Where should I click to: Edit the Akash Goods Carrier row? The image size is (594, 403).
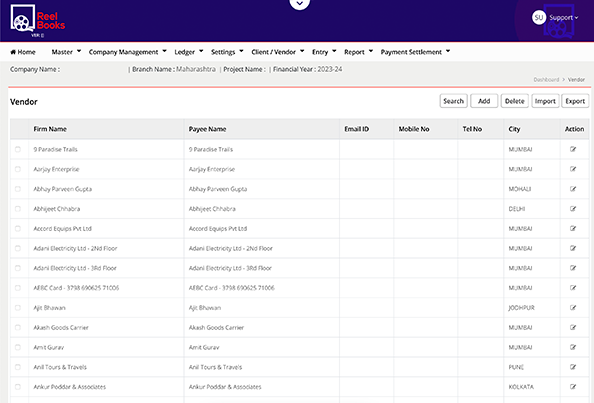point(573,327)
